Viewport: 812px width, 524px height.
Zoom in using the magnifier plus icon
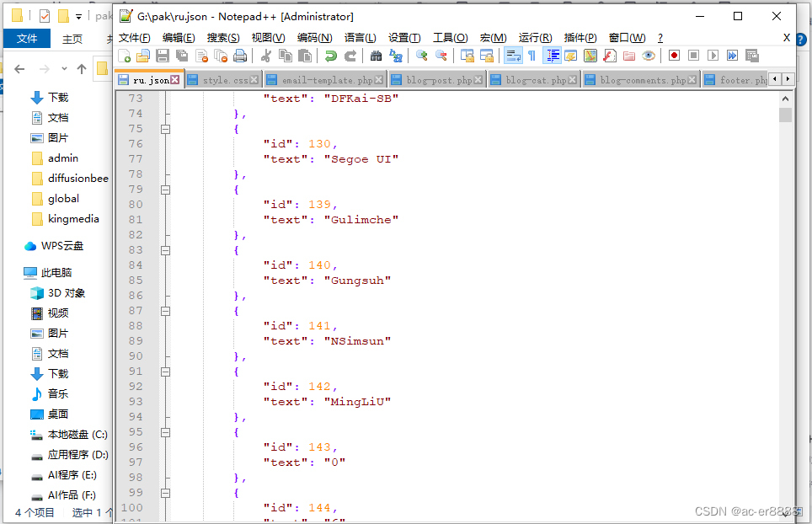(x=422, y=56)
